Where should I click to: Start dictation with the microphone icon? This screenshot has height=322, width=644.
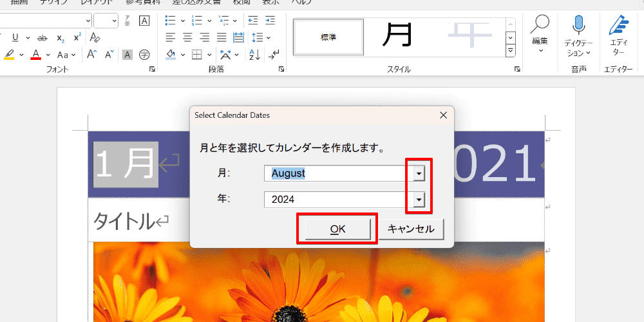(x=578, y=26)
